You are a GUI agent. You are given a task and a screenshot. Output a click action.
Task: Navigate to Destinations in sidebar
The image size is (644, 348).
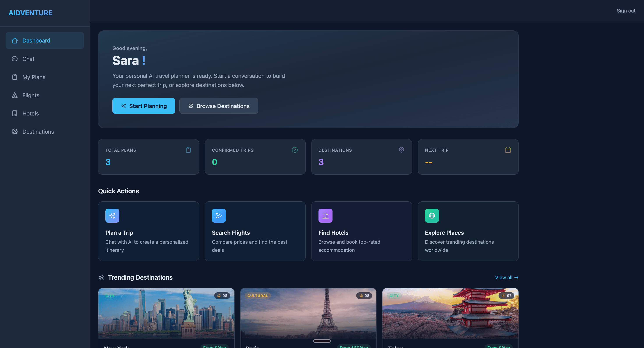pos(45,131)
